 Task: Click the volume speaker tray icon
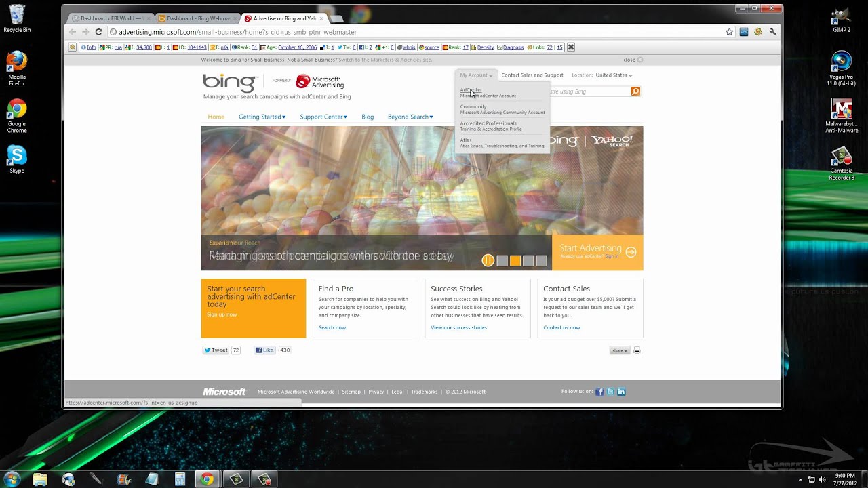pyautogui.click(x=823, y=480)
